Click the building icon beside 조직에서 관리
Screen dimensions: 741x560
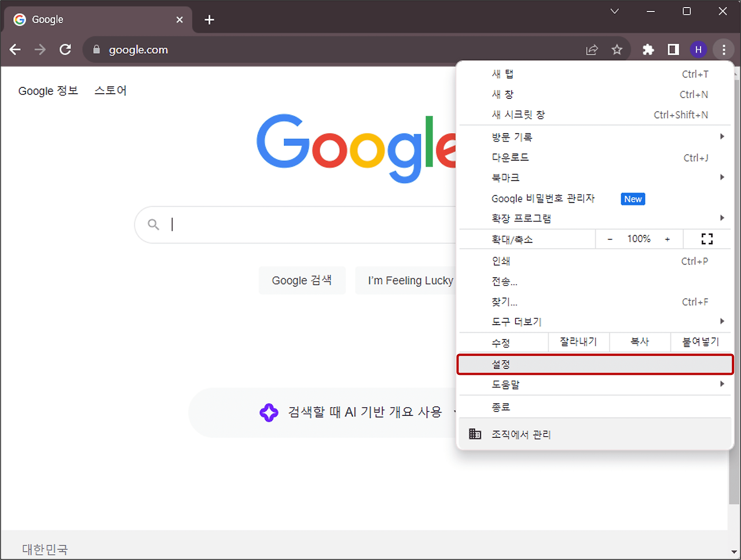click(475, 434)
